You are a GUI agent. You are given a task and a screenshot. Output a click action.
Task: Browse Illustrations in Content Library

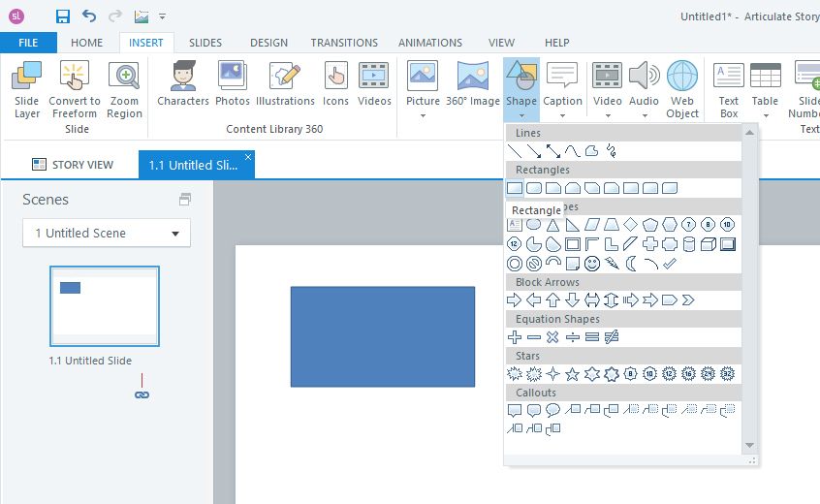pyautogui.click(x=285, y=83)
